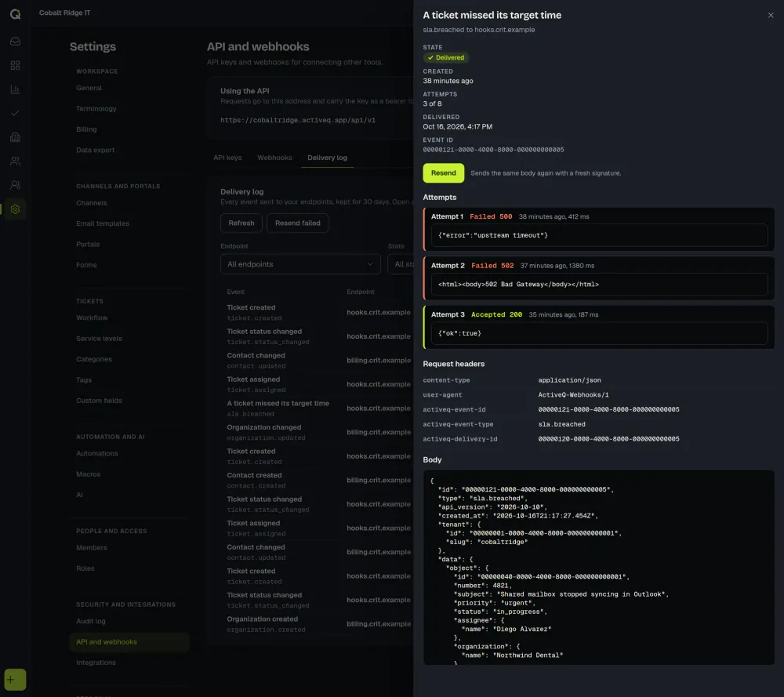Open the inbox icon in sidebar
The height and width of the screenshot is (697, 784).
16,41
